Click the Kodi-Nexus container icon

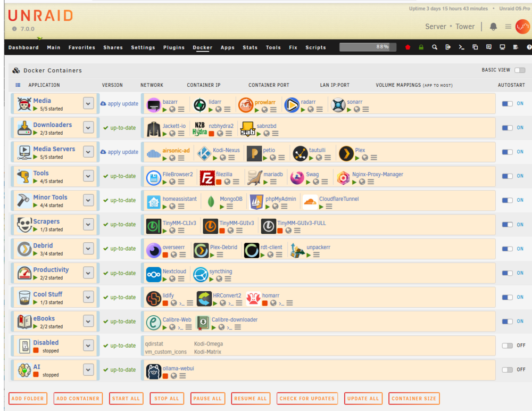pyautogui.click(x=204, y=153)
